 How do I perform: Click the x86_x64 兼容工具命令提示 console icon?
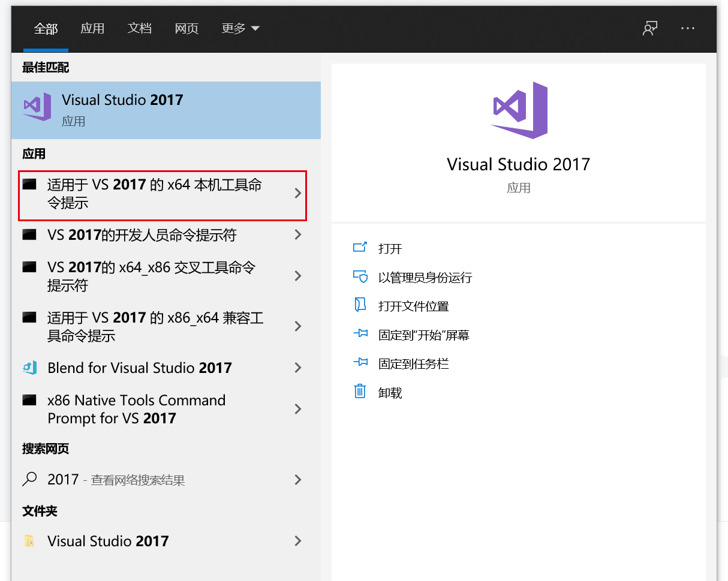[x=29, y=317]
